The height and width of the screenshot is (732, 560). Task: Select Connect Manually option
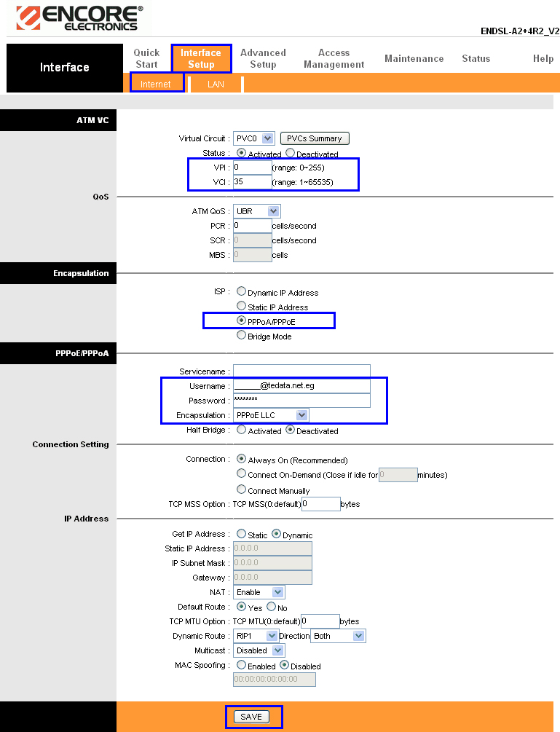241,489
